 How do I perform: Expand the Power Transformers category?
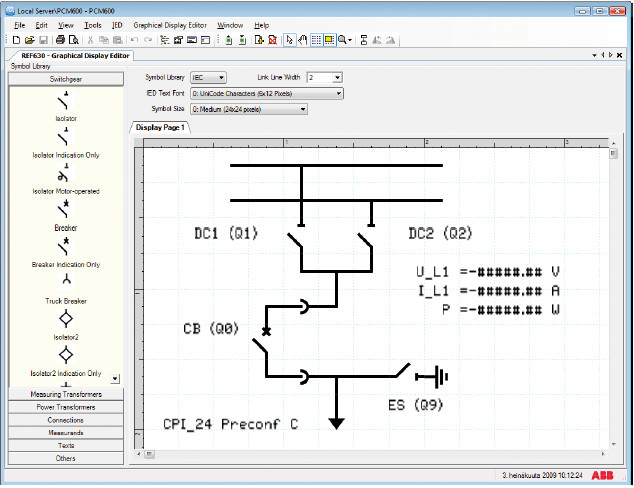pos(66,407)
